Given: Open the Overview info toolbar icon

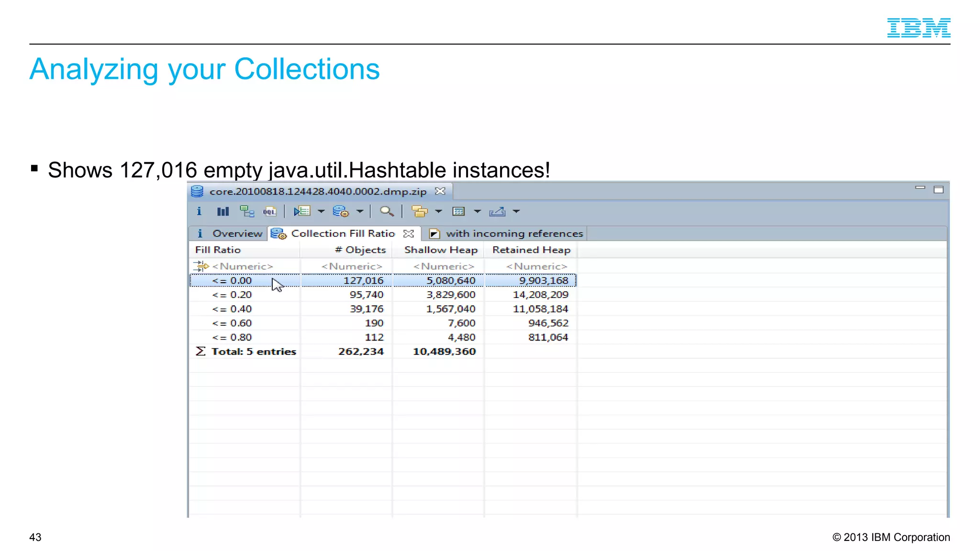Looking at the screenshot, I should point(199,211).
